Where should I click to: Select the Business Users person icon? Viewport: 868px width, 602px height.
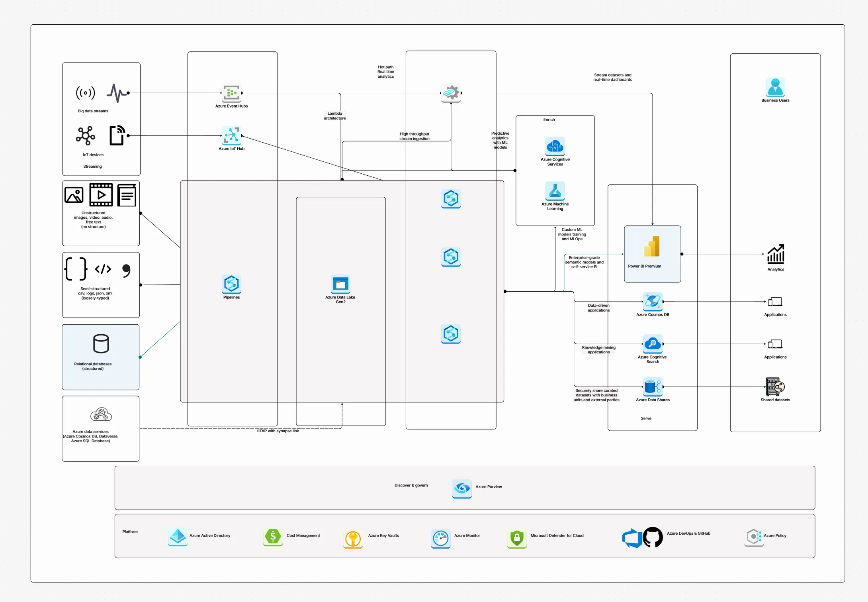tap(775, 87)
